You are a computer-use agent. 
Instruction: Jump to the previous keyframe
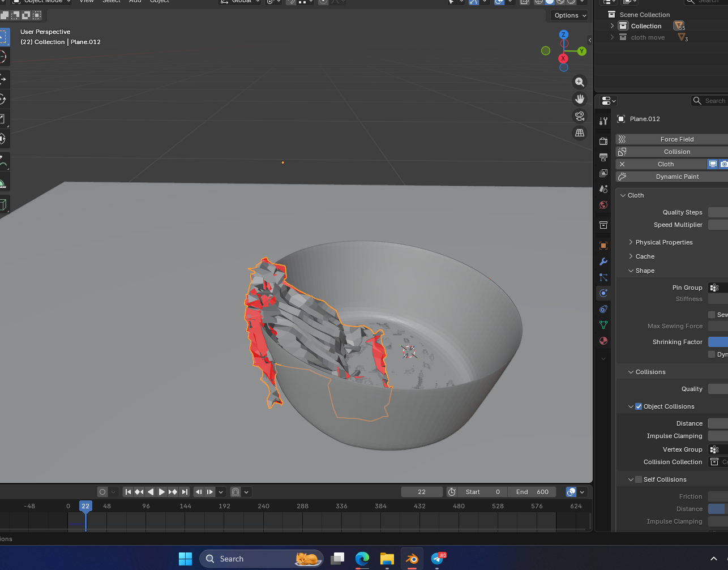(139, 492)
